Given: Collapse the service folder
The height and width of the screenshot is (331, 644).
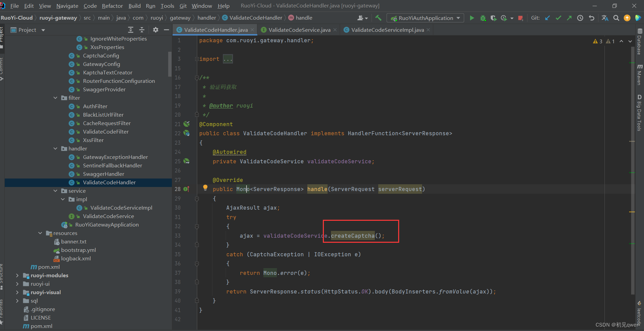Looking at the screenshot, I should (x=55, y=191).
